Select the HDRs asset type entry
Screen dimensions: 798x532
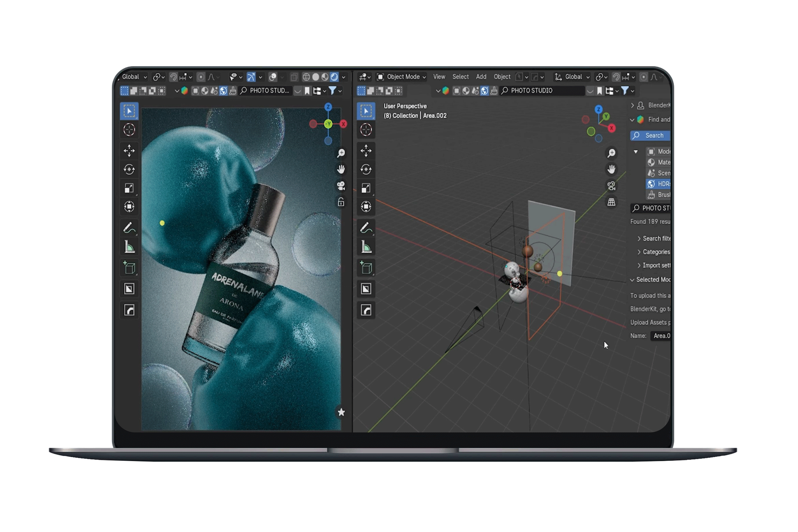(658, 184)
